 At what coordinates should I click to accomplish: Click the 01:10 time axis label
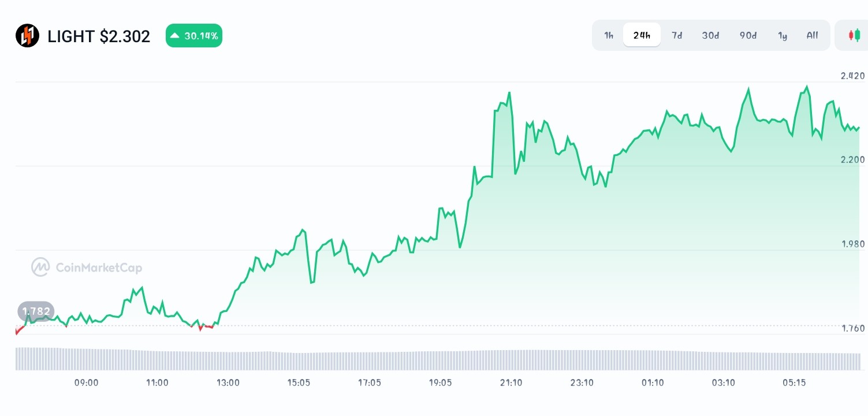(653, 382)
